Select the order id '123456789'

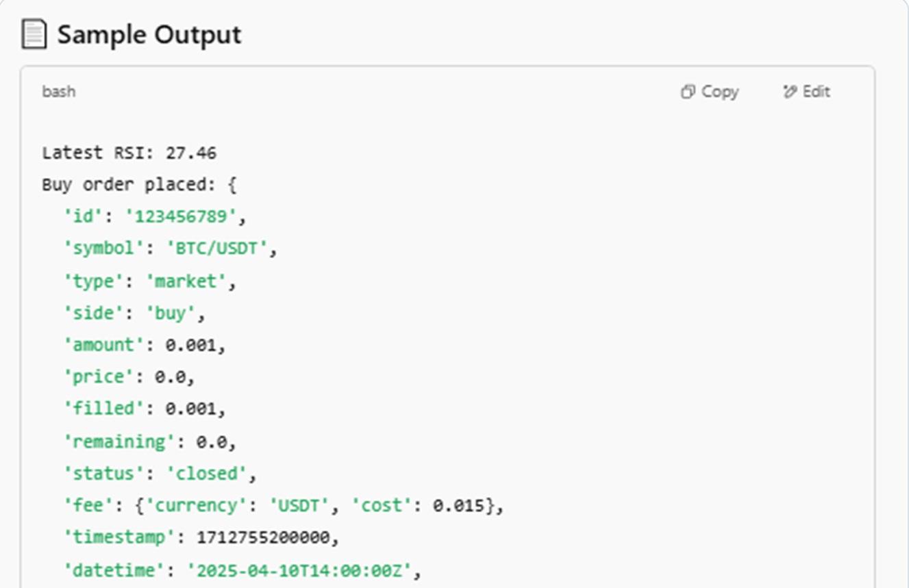click(x=181, y=217)
